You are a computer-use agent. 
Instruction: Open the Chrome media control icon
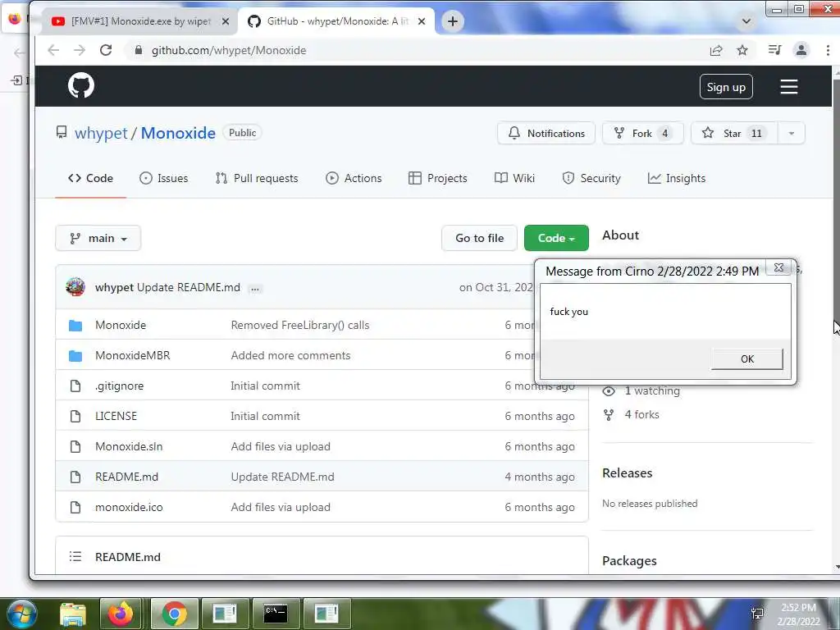774,50
